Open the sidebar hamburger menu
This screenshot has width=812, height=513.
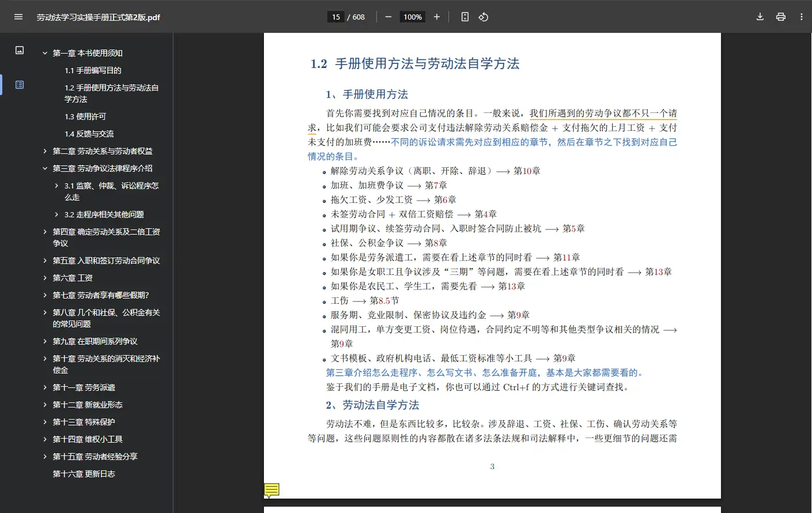tap(18, 17)
